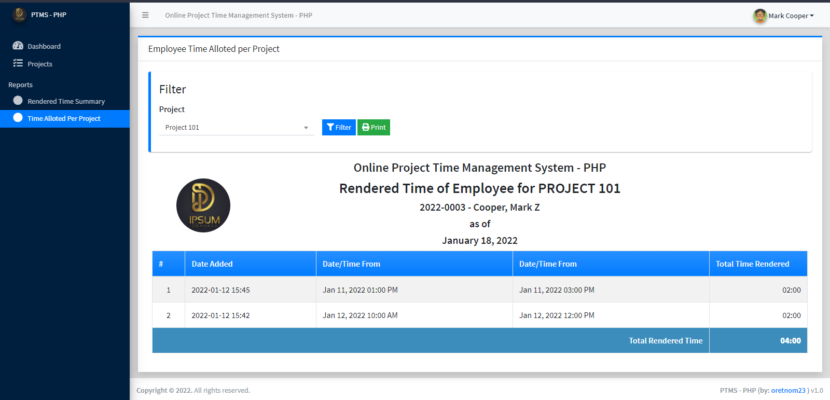Click the blue Filter button
Screen dimensions: 830x400
pyautogui.click(x=339, y=128)
